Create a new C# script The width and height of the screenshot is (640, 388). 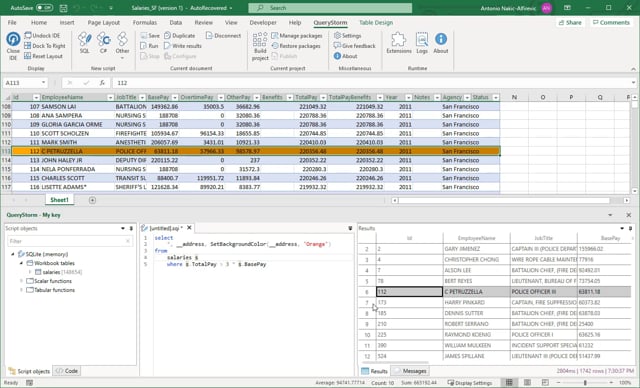pyautogui.click(x=104, y=43)
